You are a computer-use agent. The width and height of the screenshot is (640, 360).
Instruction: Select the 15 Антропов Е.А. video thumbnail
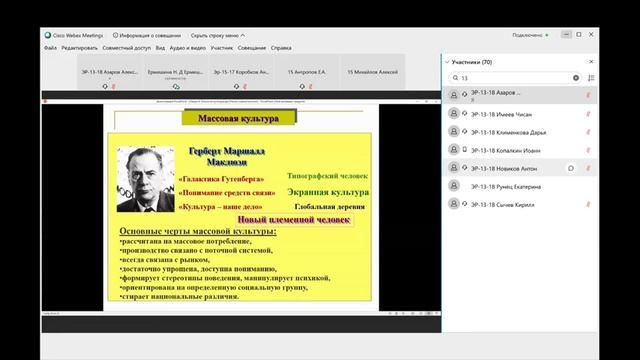tap(307, 72)
